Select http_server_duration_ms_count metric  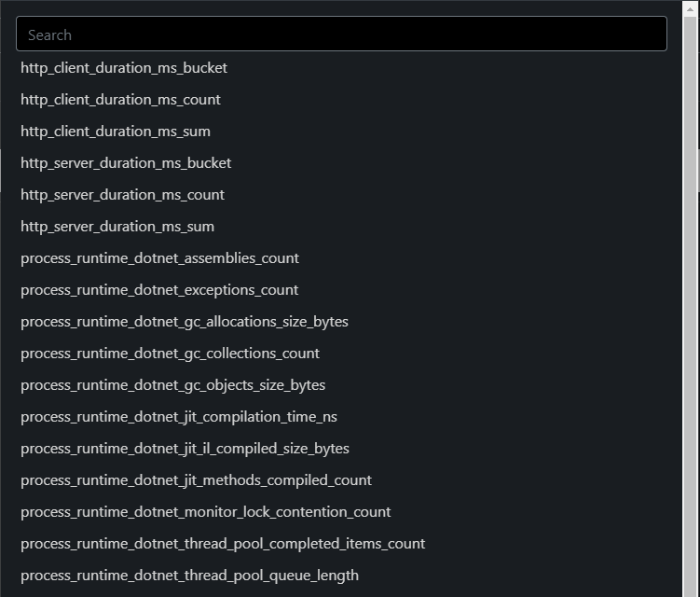122,195
